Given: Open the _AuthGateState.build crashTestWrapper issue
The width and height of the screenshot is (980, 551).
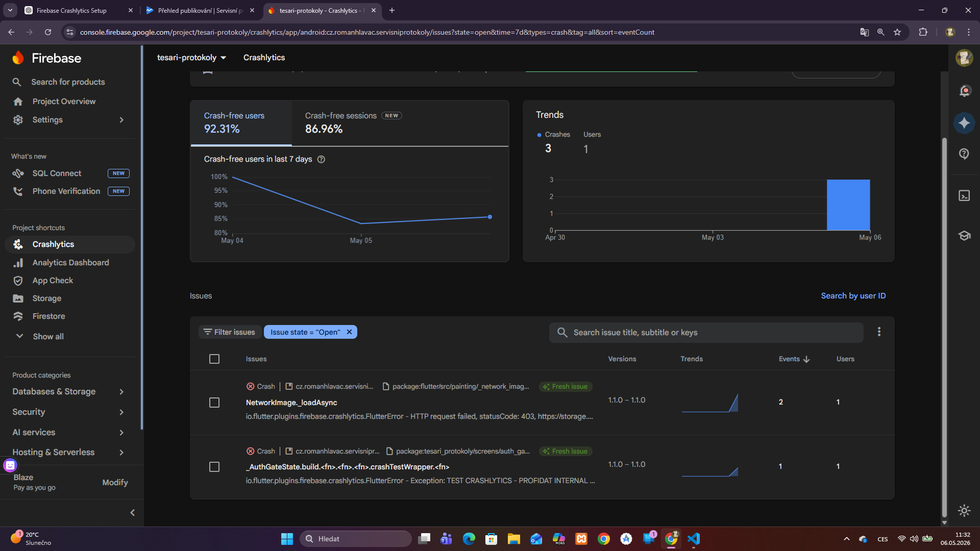Looking at the screenshot, I should 348,467.
